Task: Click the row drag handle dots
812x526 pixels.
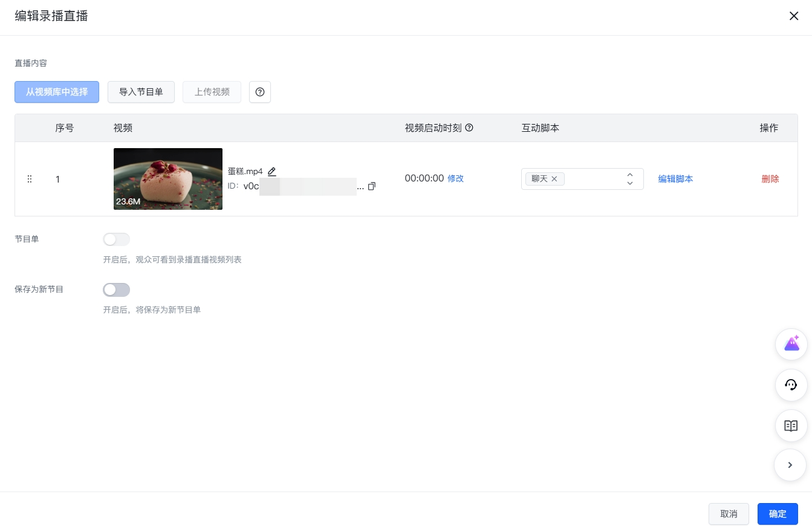Action: pyautogui.click(x=30, y=179)
